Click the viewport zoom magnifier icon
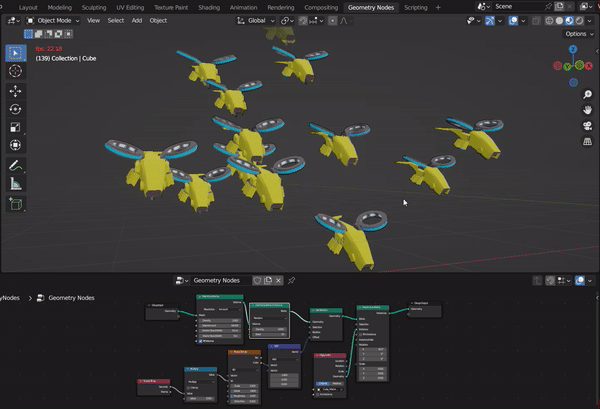This screenshot has height=409, width=600. coord(587,94)
